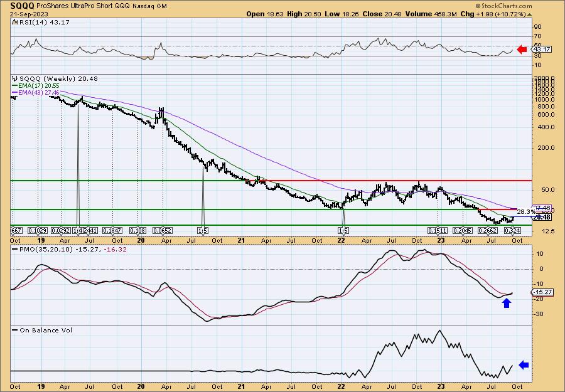Open the StockCharts.com copyright link
This screenshot has height=392, width=565.
(x=503, y=6)
